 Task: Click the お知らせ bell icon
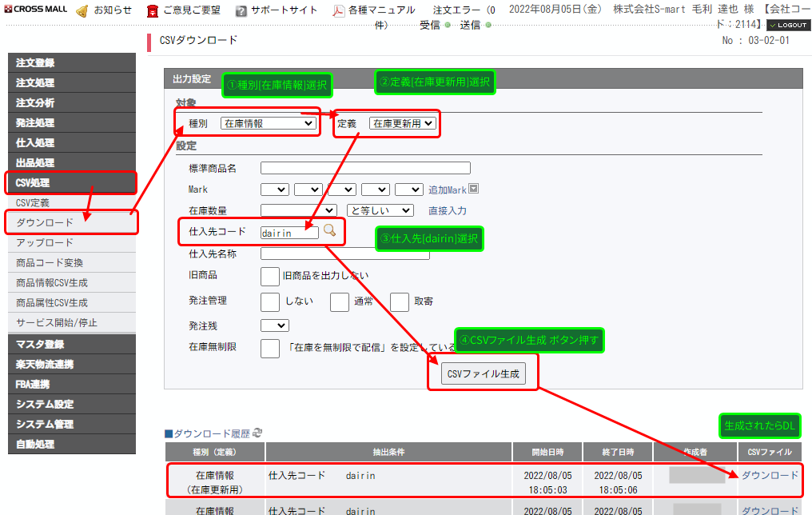point(82,10)
